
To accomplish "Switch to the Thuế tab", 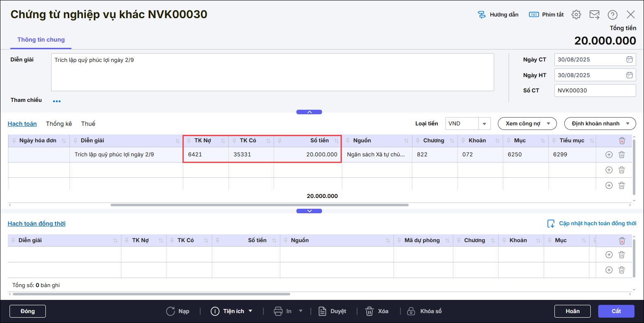I will (x=88, y=124).
